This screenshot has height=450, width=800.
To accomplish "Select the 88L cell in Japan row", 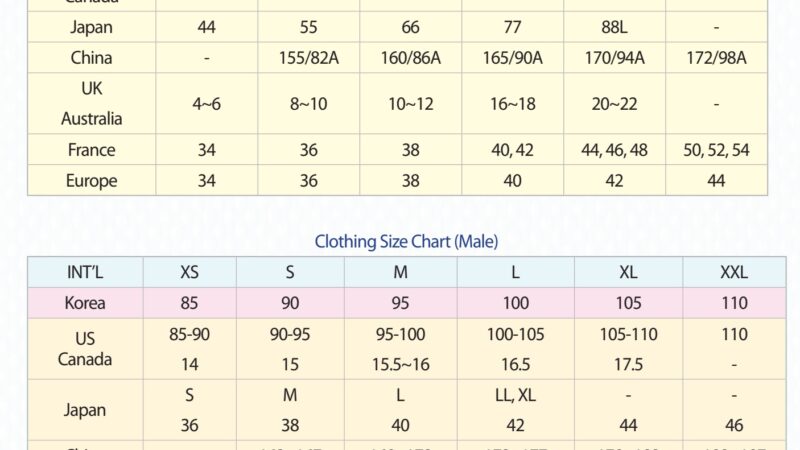I will 614,27.
